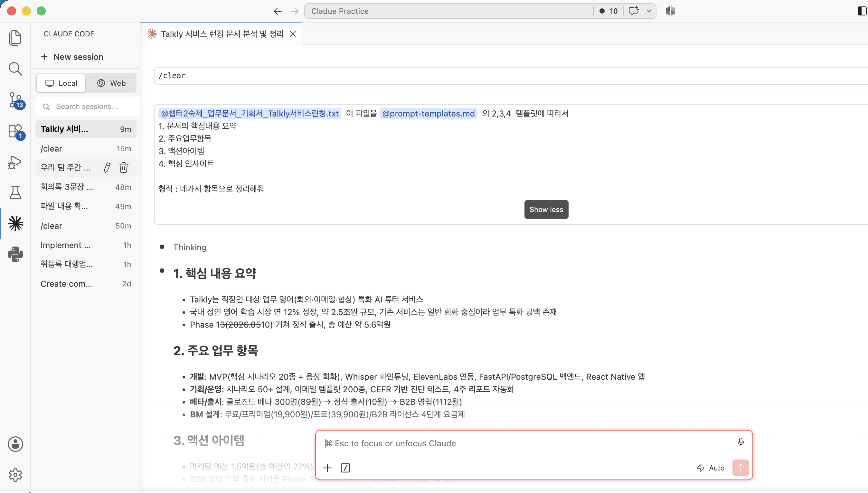Open the Accounts profile icon
The image size is (868, 493).
coord(15,444)
